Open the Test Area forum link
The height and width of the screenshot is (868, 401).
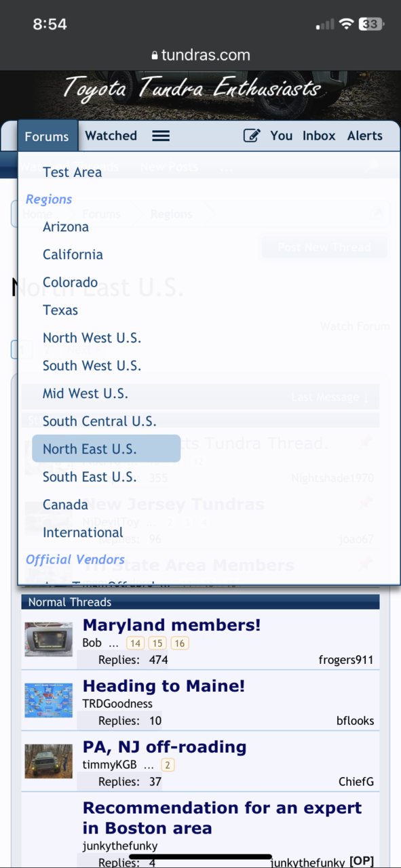72,172
